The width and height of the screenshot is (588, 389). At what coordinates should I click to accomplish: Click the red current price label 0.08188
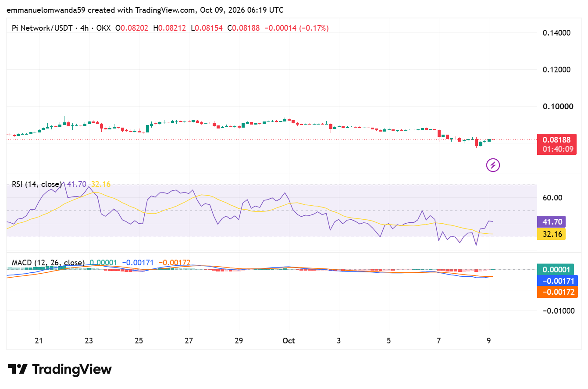556,140
